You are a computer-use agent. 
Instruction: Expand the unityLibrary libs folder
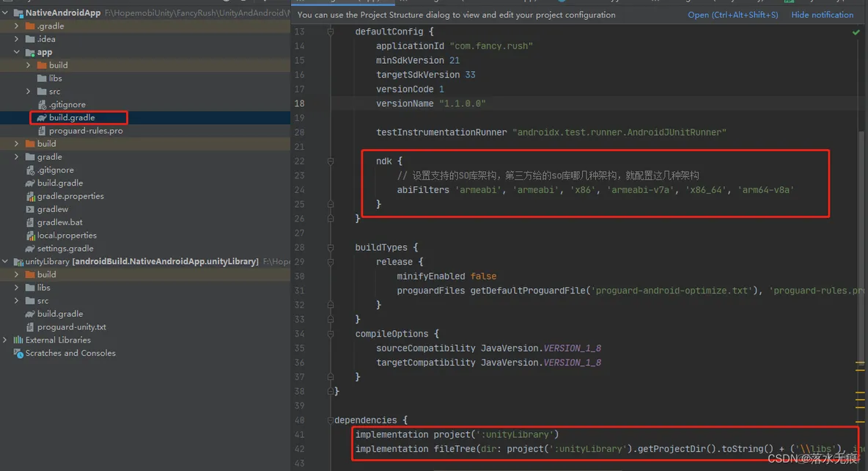(17, 288)
